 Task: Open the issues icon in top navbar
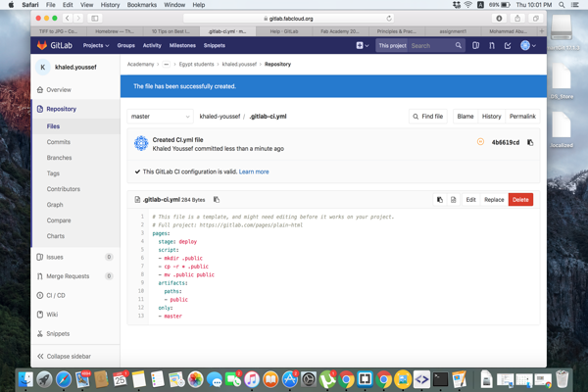(x=475, y=45)
